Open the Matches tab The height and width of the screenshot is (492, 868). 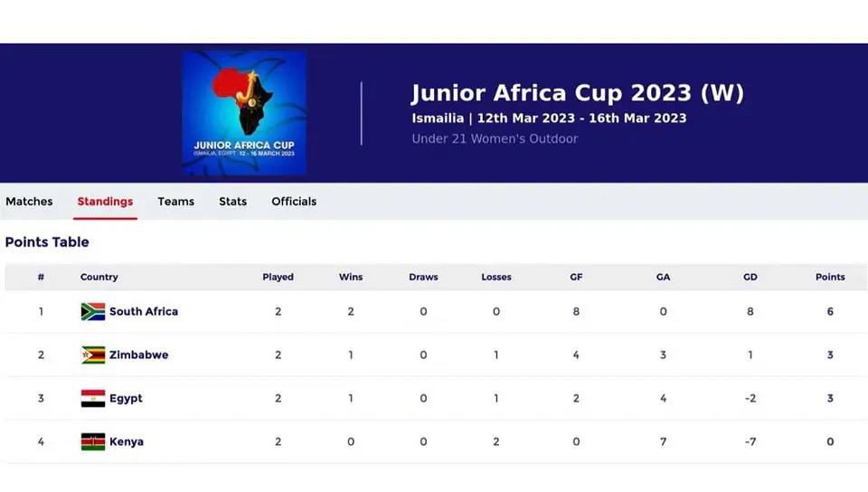click(x=29, y=202)
